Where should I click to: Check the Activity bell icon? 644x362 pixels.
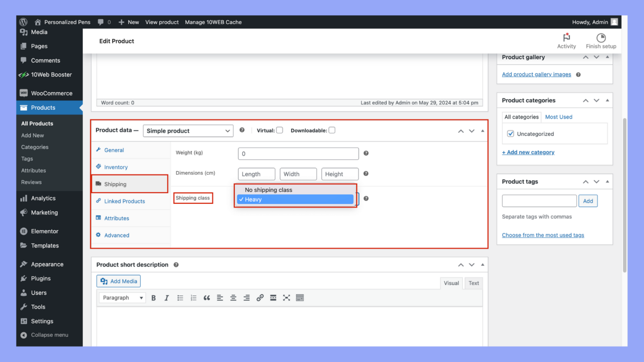(566, 38)
